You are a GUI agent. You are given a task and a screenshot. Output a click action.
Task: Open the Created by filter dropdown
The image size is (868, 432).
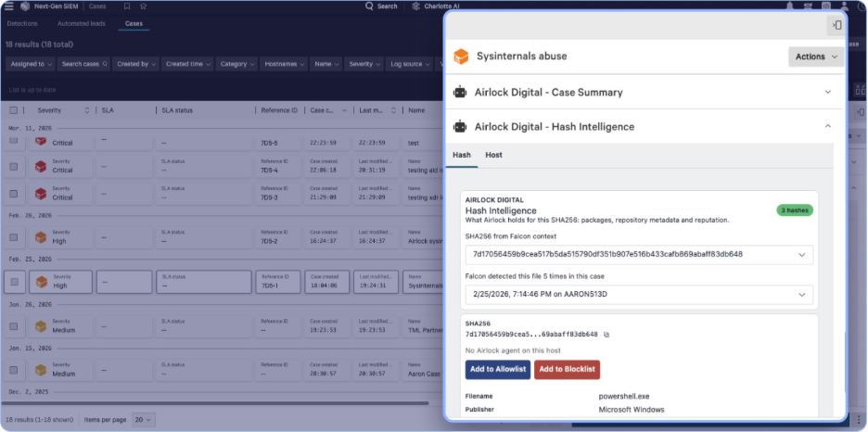135,64
